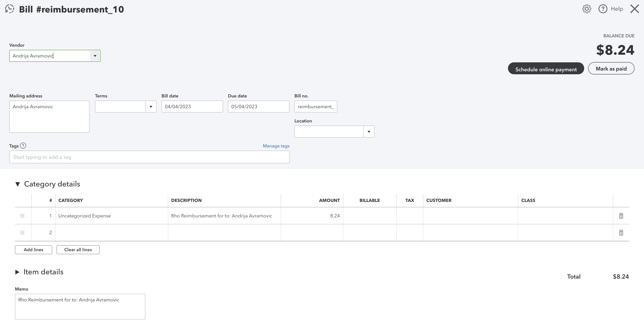This screenshot has width=644, height=321.
Task: Focus the Bill date field
Action: tap(192, 107)
